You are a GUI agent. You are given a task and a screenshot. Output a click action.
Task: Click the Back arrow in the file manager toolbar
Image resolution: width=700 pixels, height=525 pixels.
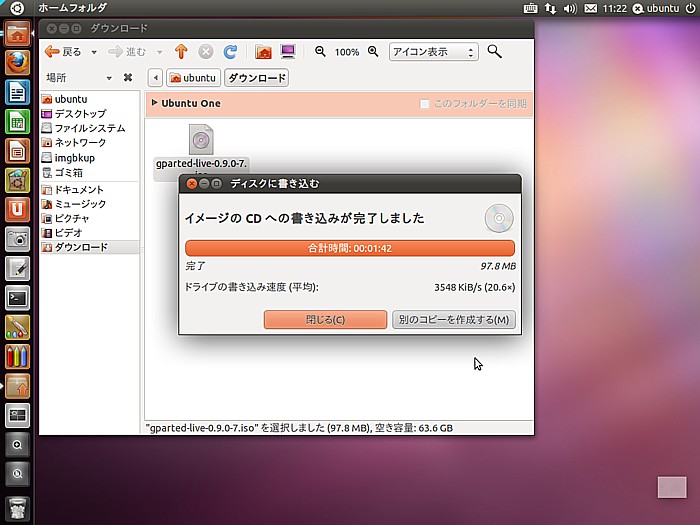click(52, 52)
